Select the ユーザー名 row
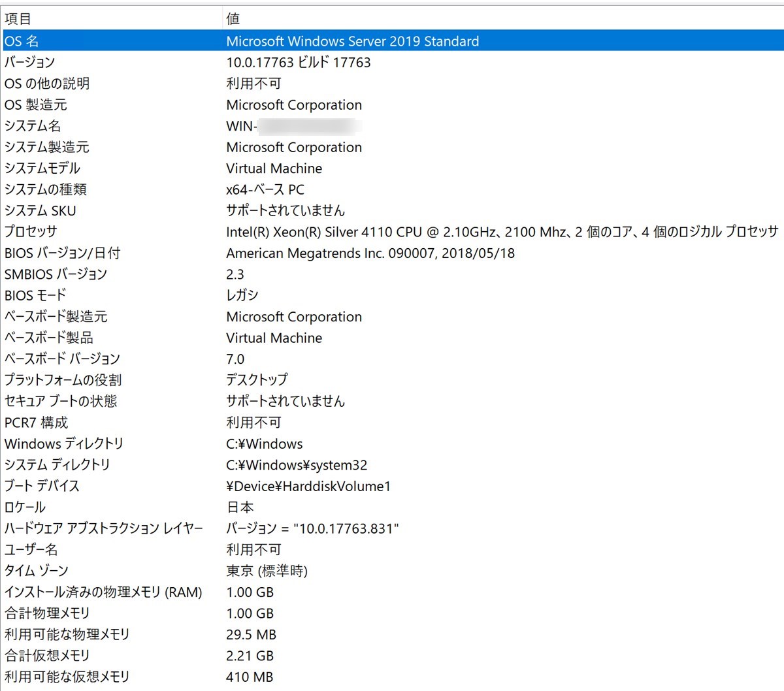 click(x=392, y=549)
